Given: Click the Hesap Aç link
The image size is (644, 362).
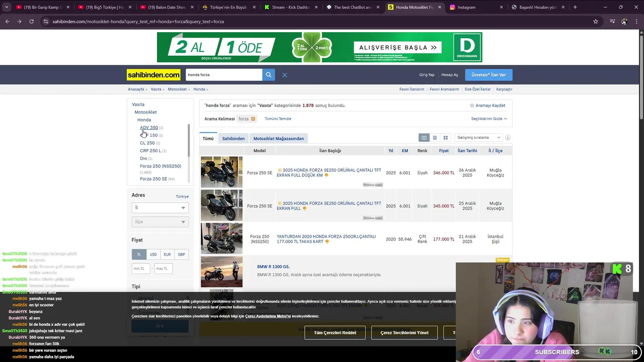Looking at the screenshot, I should pyautogui.click(x=450, y=75).
